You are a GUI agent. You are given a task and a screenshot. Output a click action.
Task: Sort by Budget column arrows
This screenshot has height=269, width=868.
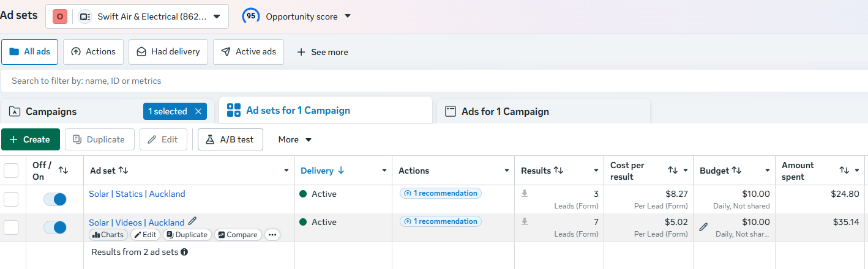[736, 171]
